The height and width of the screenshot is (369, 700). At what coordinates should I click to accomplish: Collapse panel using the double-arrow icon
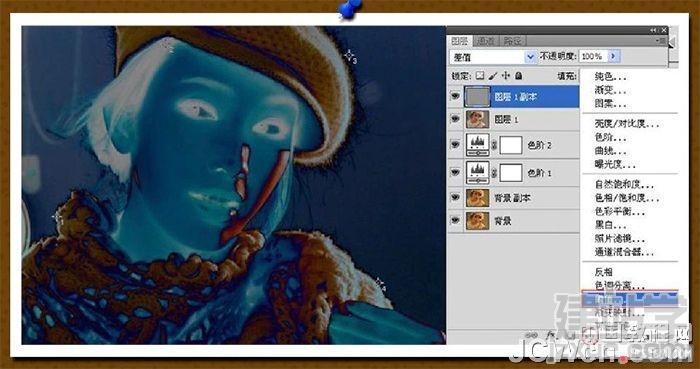coord(654,30)
